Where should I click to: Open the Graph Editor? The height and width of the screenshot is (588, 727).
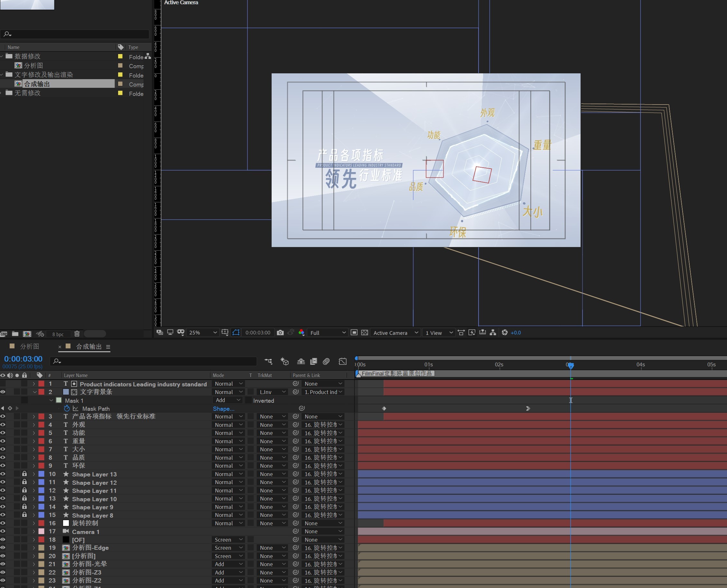[x=343, y=362]
